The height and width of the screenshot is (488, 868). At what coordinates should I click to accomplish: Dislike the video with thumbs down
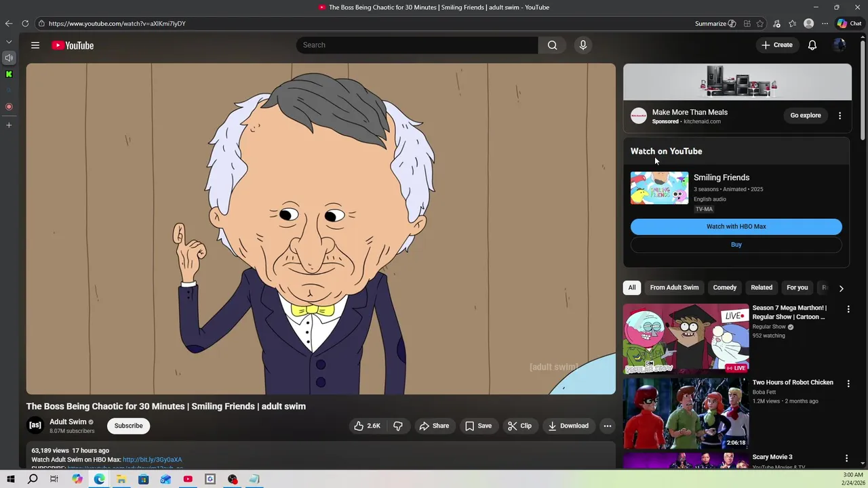click(398, 426)
